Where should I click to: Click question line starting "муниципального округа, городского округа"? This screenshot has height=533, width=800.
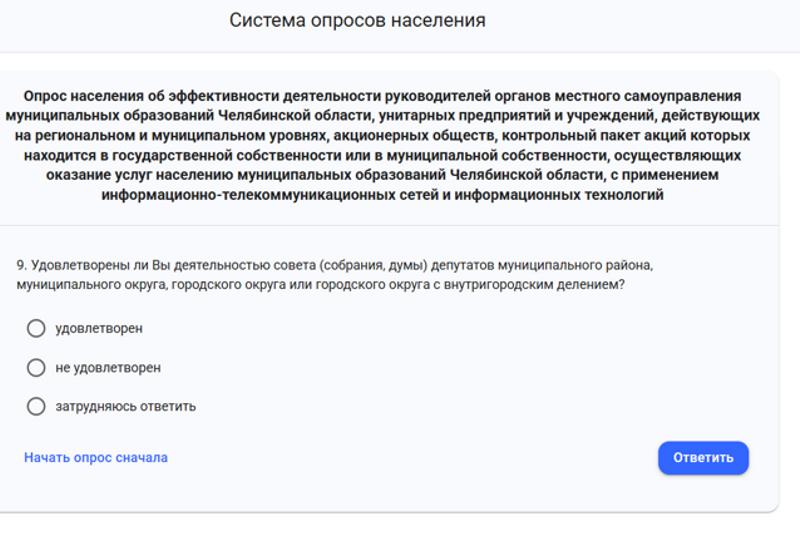tap(320, 285)
